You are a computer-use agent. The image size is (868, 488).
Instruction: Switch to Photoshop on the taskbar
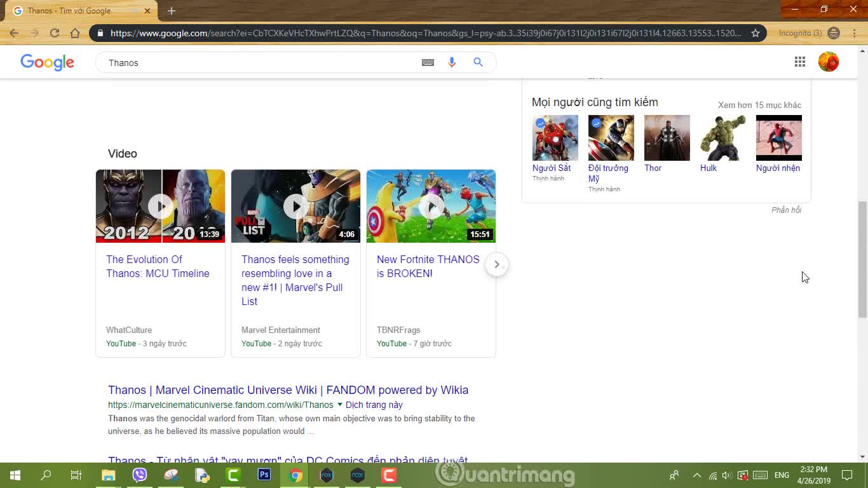264,475
